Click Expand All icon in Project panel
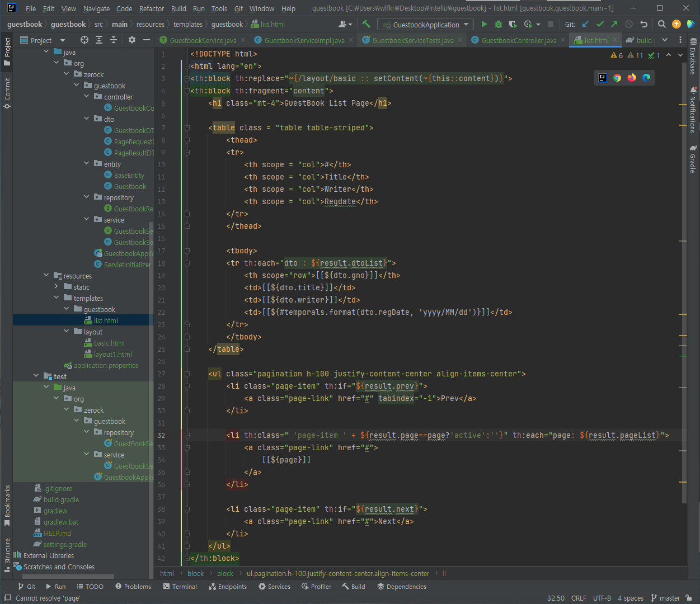700x604 pixels. (99, 40)
